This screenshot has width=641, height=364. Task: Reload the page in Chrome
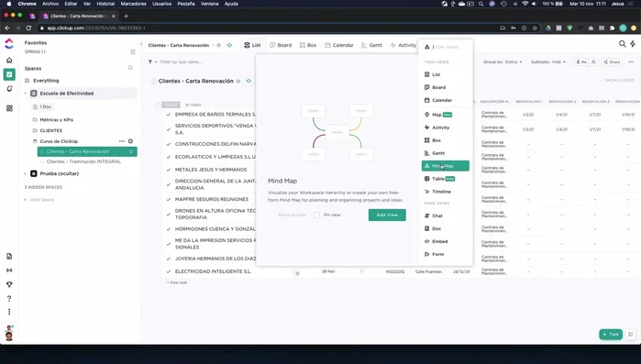point(28,28)
